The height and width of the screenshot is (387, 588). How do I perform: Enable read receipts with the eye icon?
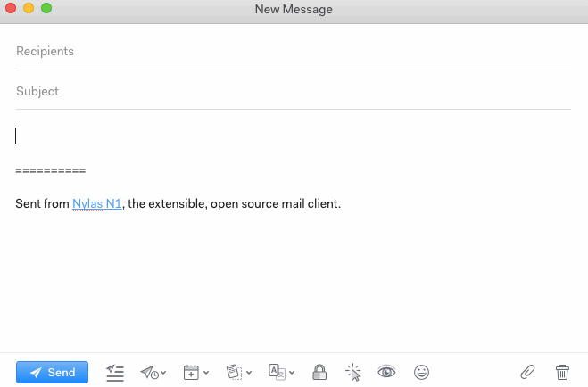pos(386,372)
